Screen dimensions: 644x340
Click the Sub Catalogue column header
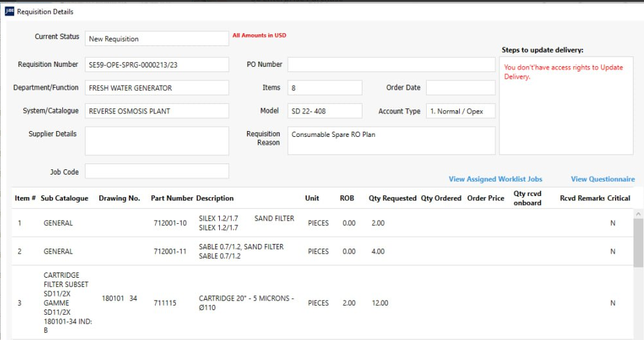[x=64, y=199]
